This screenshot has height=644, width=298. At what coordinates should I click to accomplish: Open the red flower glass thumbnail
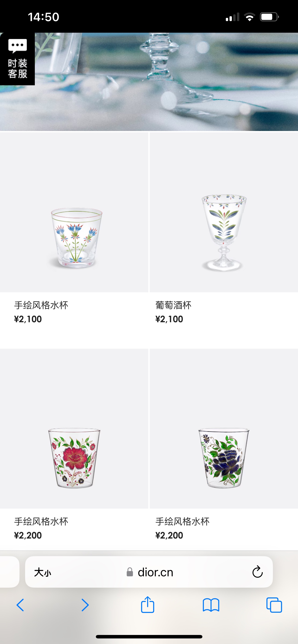[x=74, y=428]
